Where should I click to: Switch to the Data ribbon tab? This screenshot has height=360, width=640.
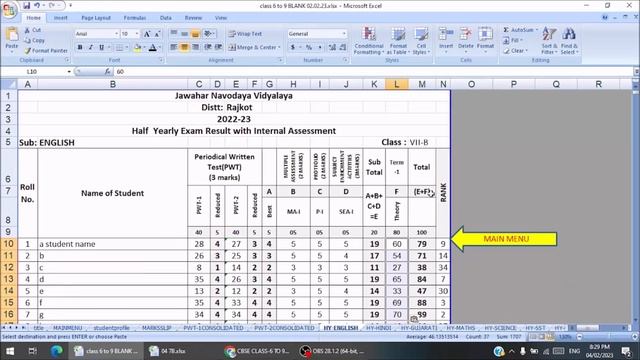point(165,18)
